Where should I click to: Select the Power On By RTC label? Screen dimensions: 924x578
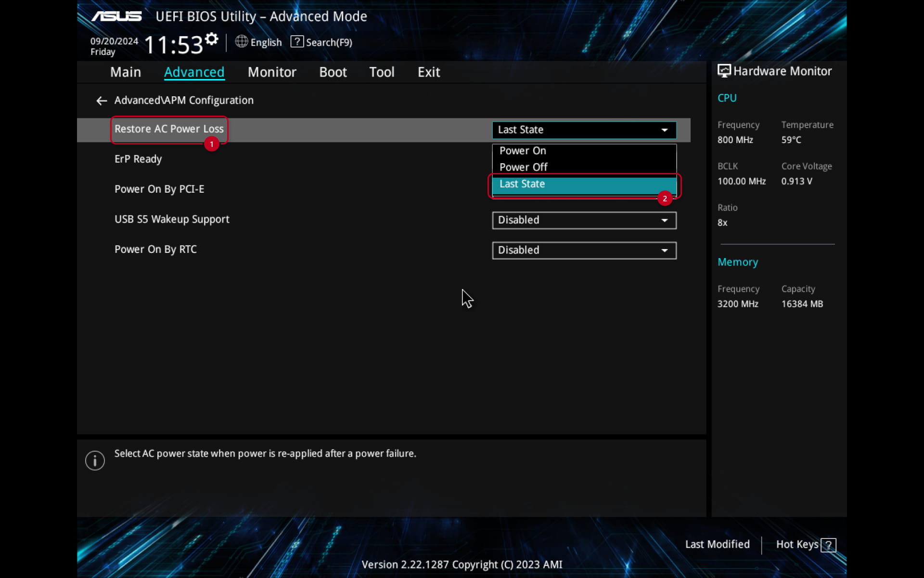click(155, 250)
